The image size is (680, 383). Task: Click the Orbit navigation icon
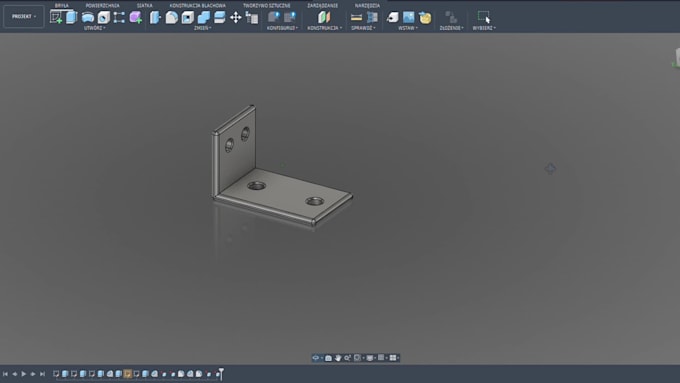[x=316, y=358]
